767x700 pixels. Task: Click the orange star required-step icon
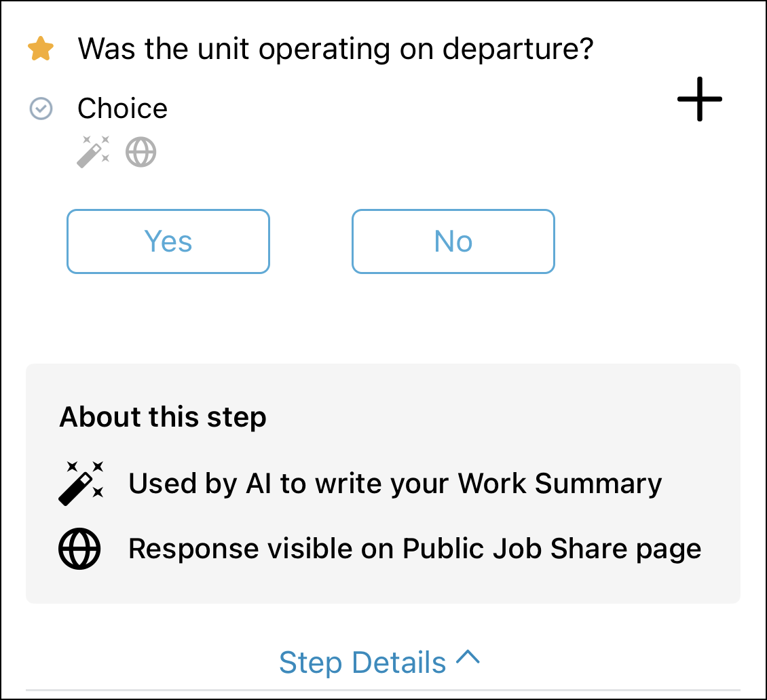click(41, 48)
